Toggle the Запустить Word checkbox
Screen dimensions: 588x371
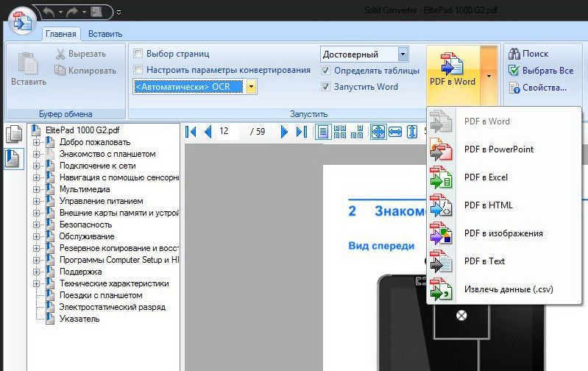[325, 87]
